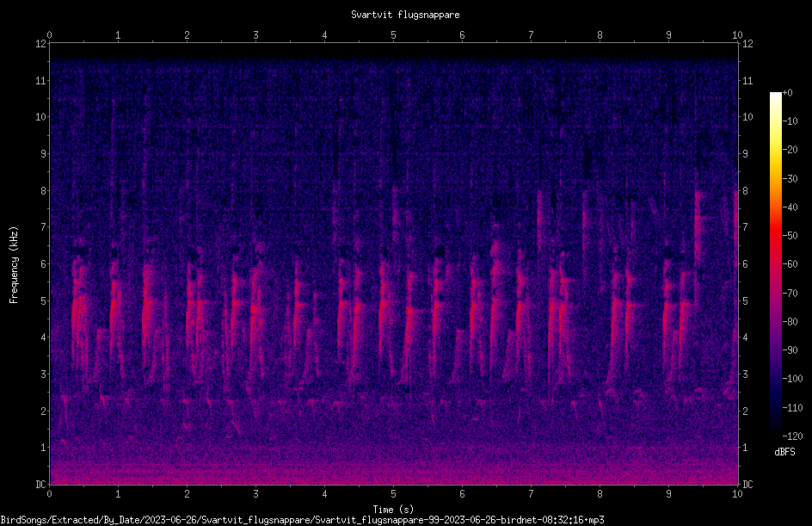Click "1" on the bottom time axis

click(118, 494)
